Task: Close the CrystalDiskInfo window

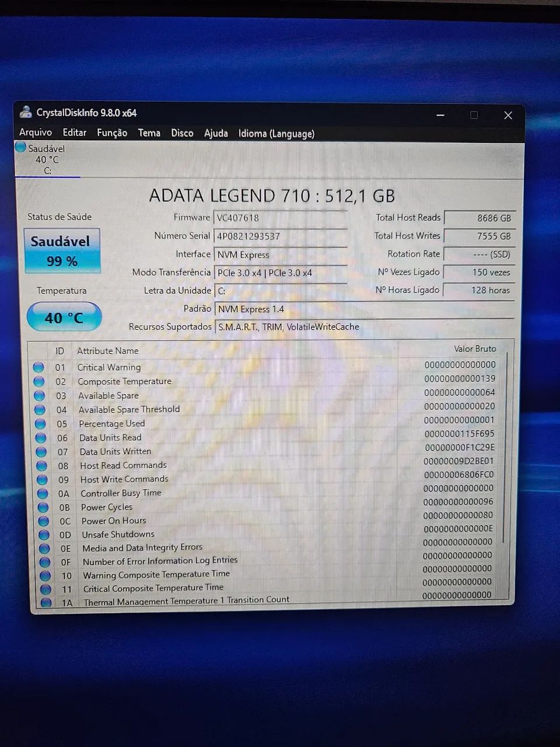Action: click(x=508, y=115)
